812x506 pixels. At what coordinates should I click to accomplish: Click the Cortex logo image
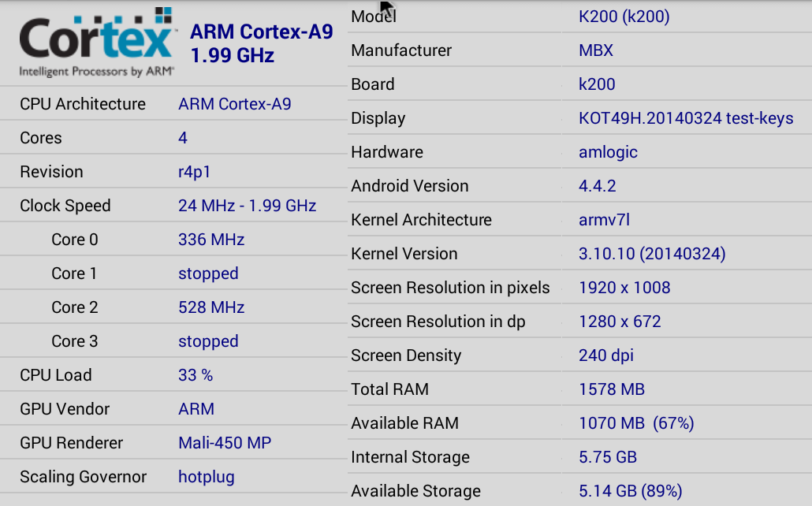(x=96, y=43)
